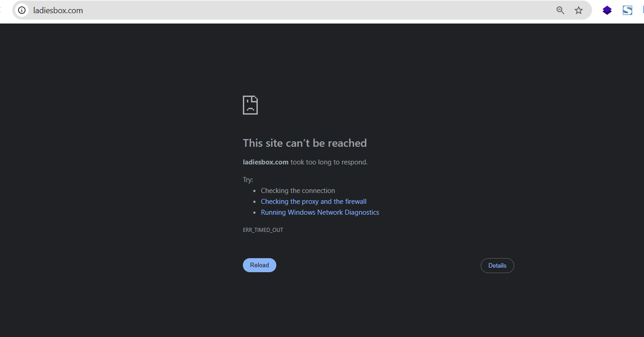
Task: Click the This site can't be reached heading
Action: click(x=305, y=143)
